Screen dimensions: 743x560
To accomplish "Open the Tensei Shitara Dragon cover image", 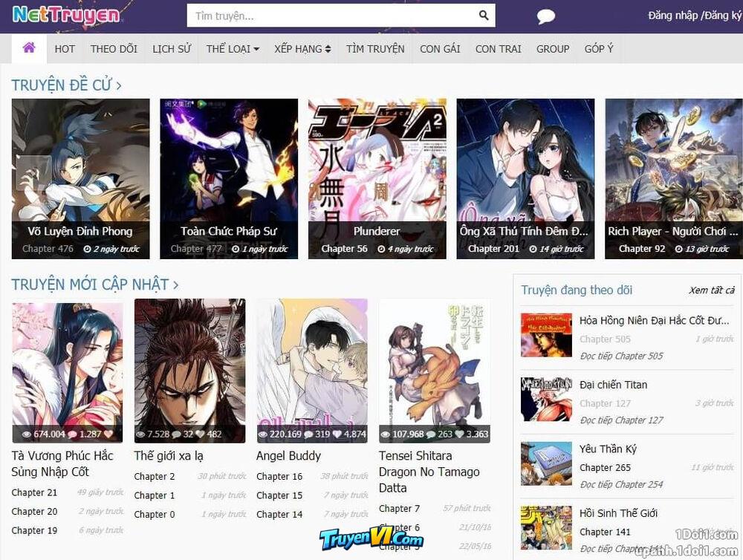I will (x=435, y=371).
